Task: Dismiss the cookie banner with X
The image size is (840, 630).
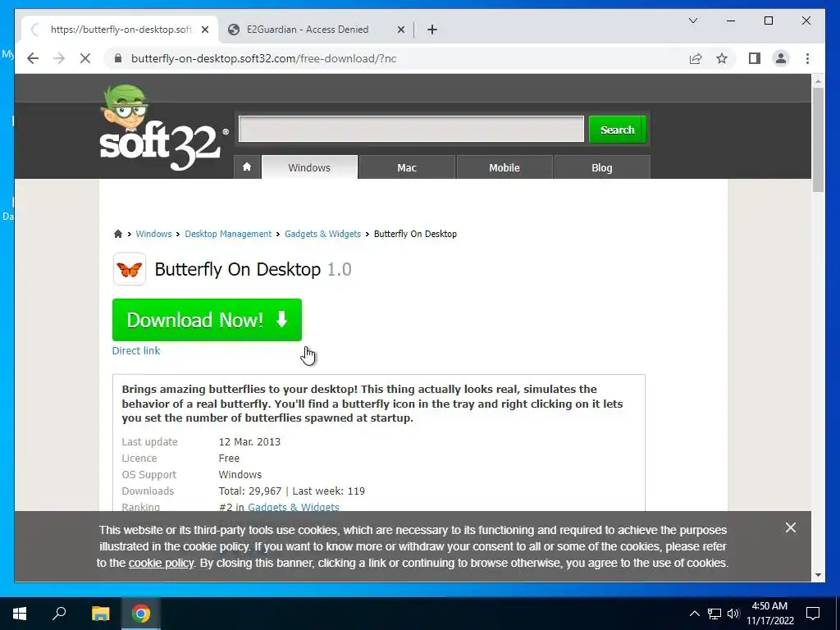Action: click(790, 527)
